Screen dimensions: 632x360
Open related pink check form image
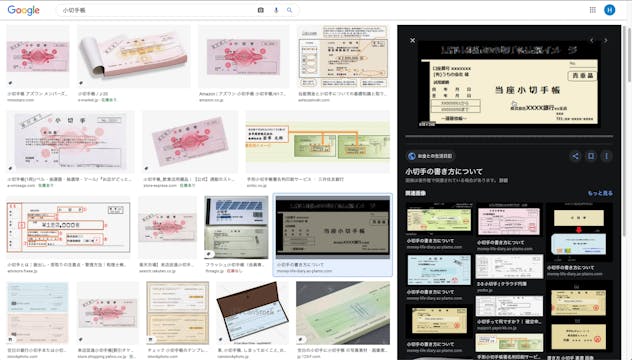point(509,221)
